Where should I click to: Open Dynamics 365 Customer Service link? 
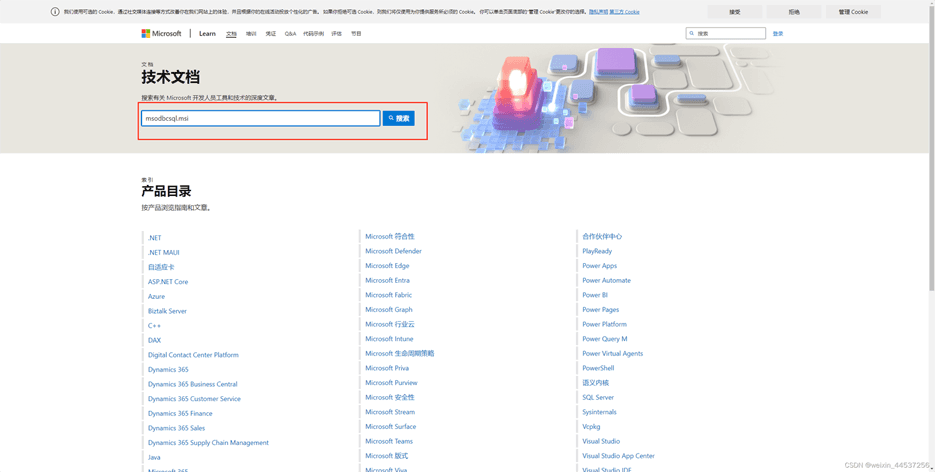[x=194, y=399]
